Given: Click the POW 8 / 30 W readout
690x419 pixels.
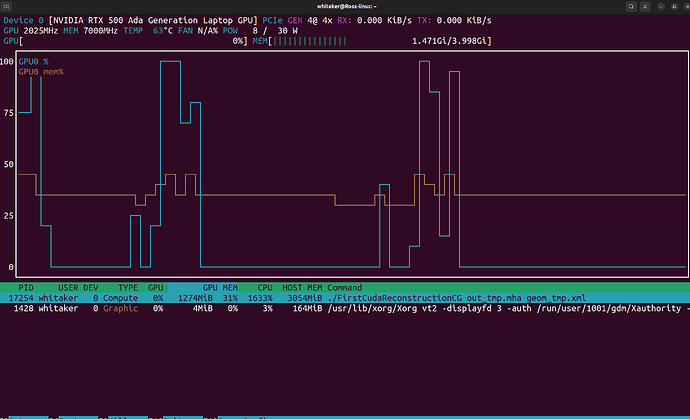Looking at the screenshot, I should 260,31.
